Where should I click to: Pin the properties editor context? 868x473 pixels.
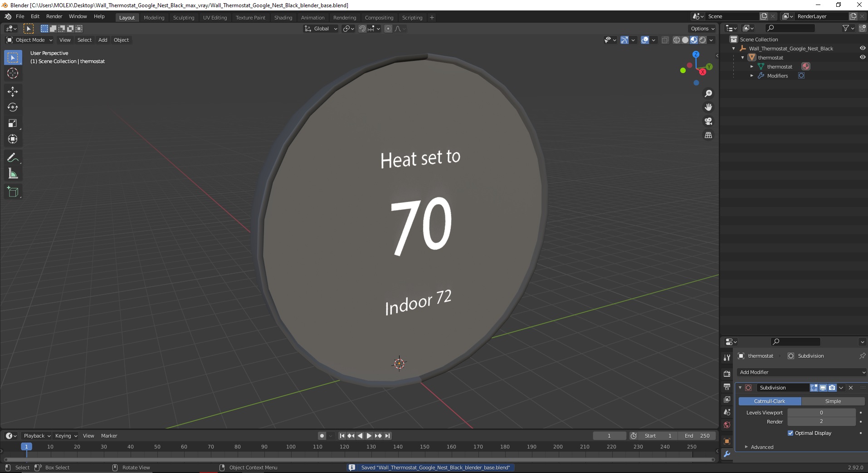pos(862,356)
